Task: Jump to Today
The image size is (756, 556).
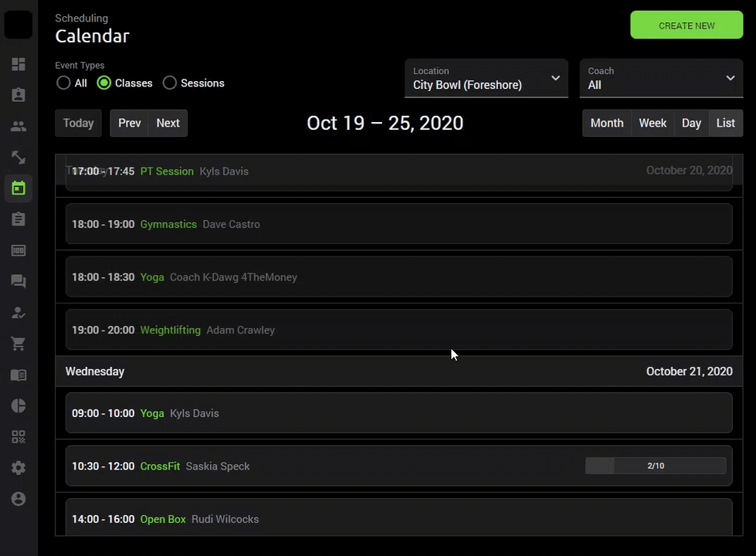Action: 78,123
